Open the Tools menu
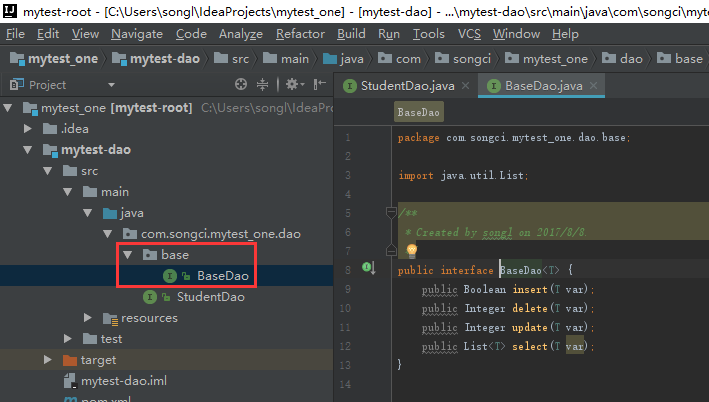Viewport: 709px width, 402px height. [x=428, y=34]
